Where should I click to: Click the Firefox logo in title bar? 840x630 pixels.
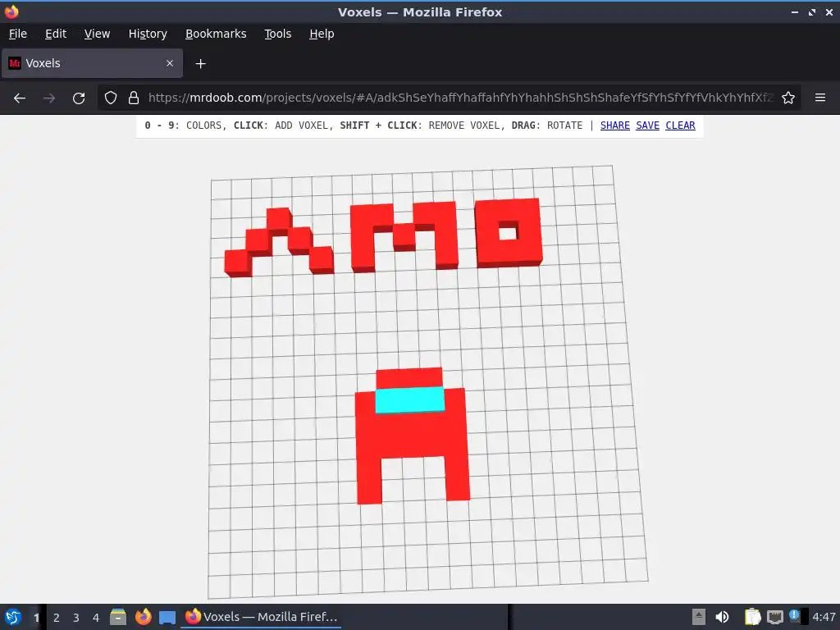(x=11, y=11)
